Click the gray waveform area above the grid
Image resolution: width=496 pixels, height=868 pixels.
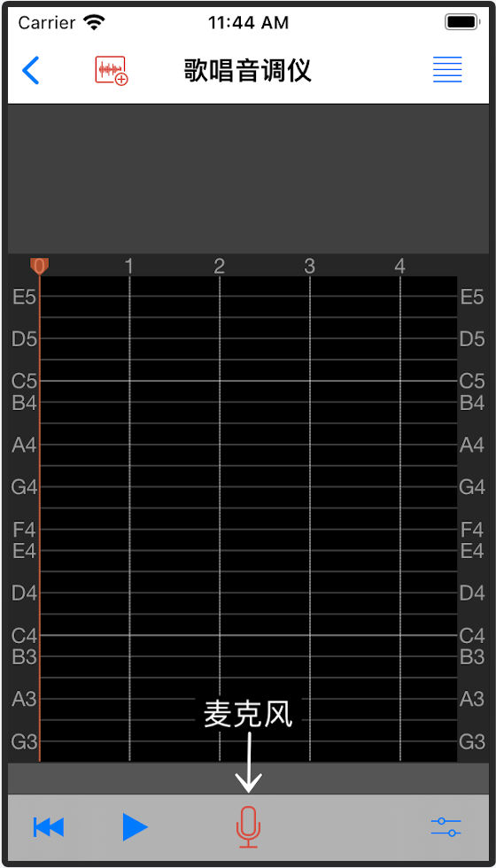click(x=248, y=179)
